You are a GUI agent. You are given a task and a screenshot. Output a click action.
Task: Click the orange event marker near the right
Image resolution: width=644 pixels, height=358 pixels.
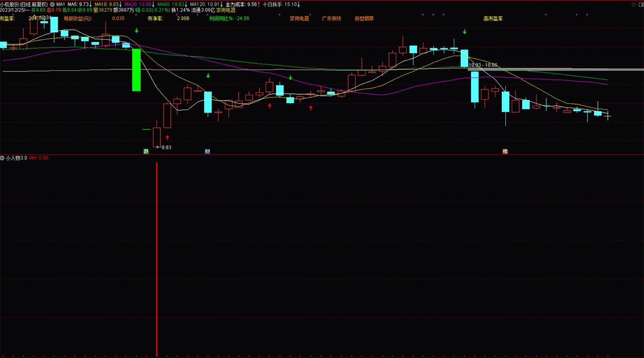tap(505, 151)
